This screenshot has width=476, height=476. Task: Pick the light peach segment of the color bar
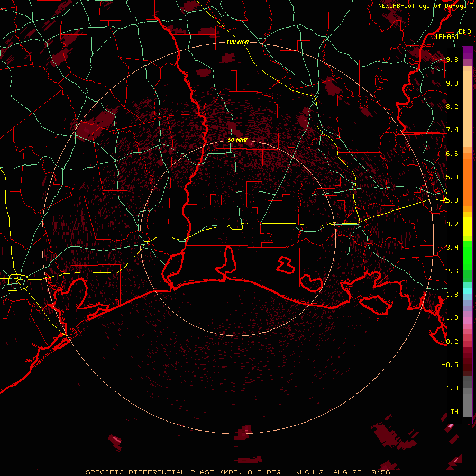pyautogui.click(x=467, y=109)
